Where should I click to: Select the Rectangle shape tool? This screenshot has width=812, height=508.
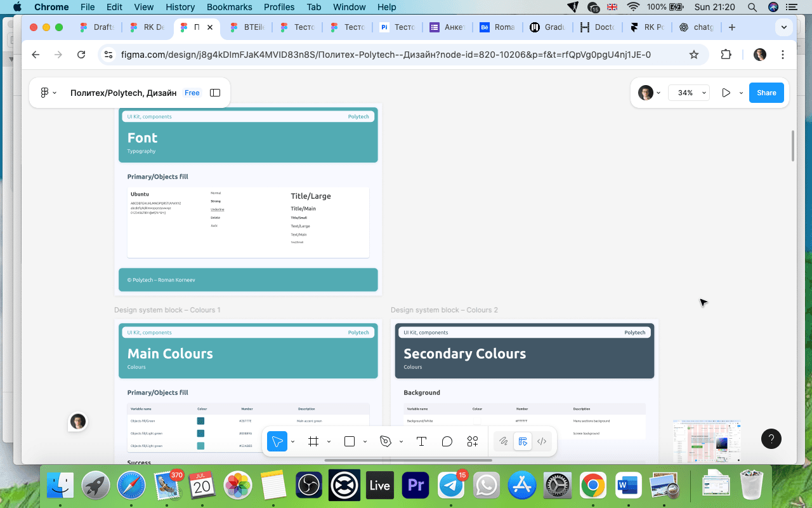point(350,441)
